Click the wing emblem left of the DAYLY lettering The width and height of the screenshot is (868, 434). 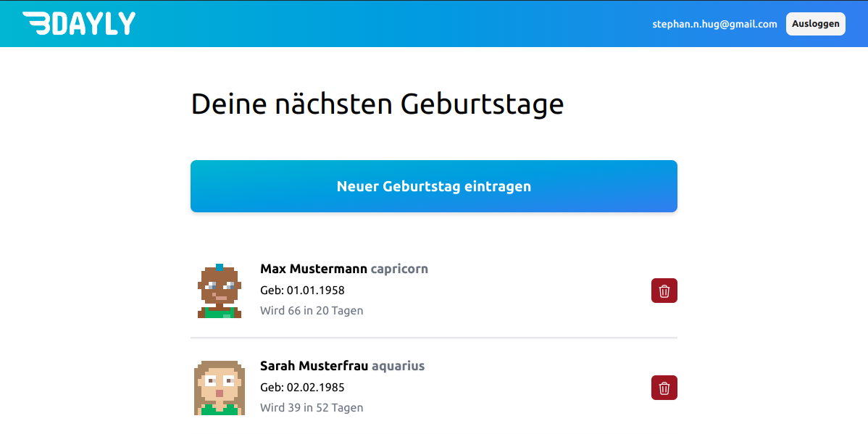point(36,23)
